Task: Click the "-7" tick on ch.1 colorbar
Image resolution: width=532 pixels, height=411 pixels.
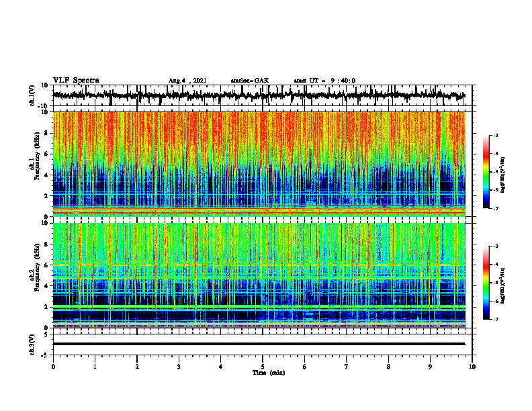Action: coord(495,208)
